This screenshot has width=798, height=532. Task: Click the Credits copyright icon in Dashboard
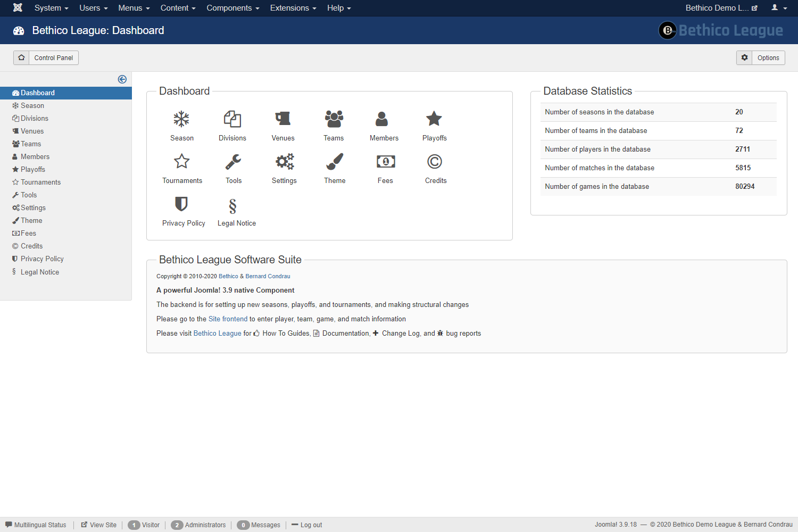coord(435,162)
